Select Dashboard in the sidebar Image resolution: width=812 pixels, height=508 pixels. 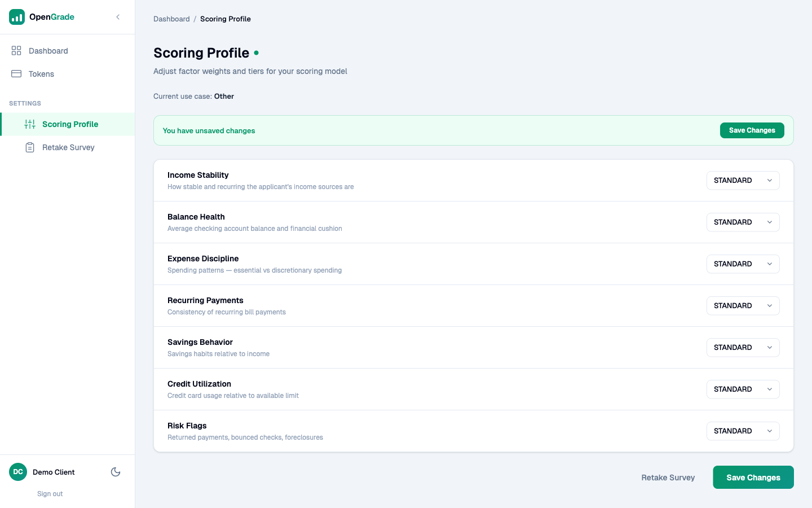(48, 50)
